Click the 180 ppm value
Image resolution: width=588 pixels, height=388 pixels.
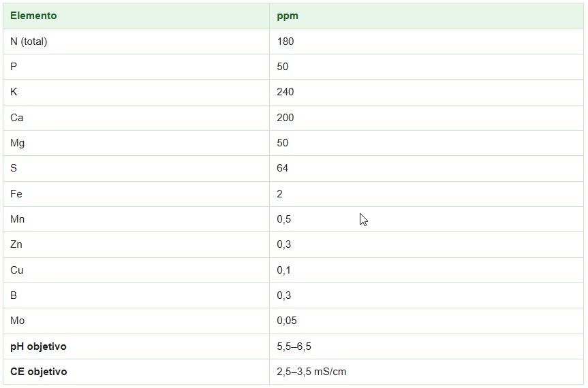tap(285, 42)
